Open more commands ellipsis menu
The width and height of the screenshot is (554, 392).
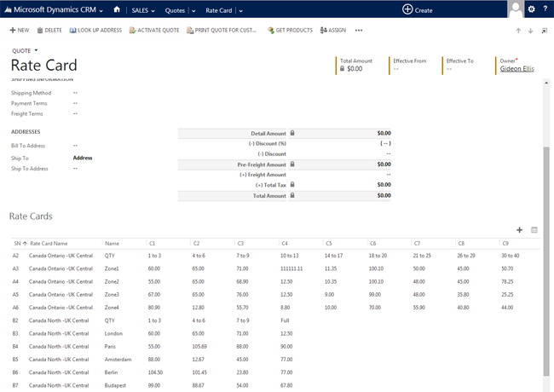[x=359, y=30]
